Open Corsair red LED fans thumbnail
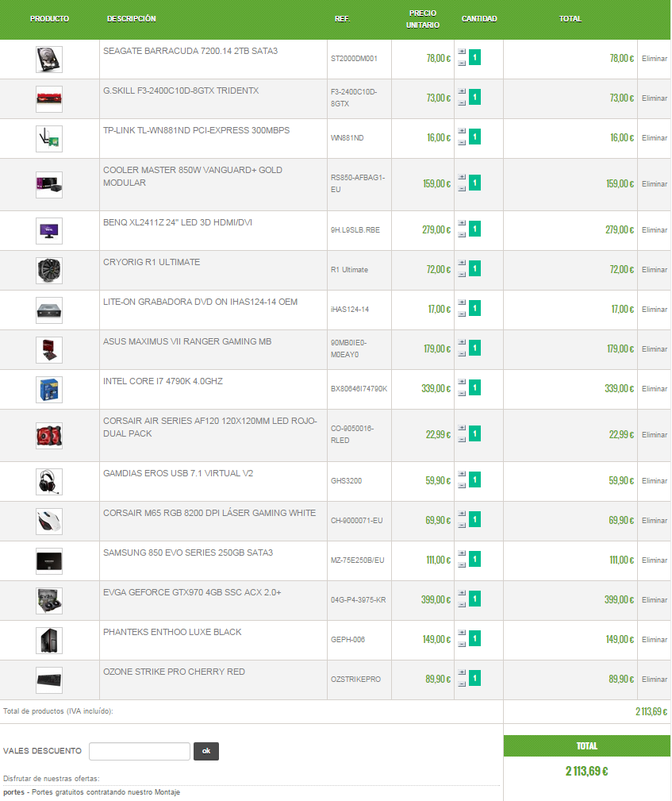The width and height of the screenshot is (672, 801). (x=49, y=436)
